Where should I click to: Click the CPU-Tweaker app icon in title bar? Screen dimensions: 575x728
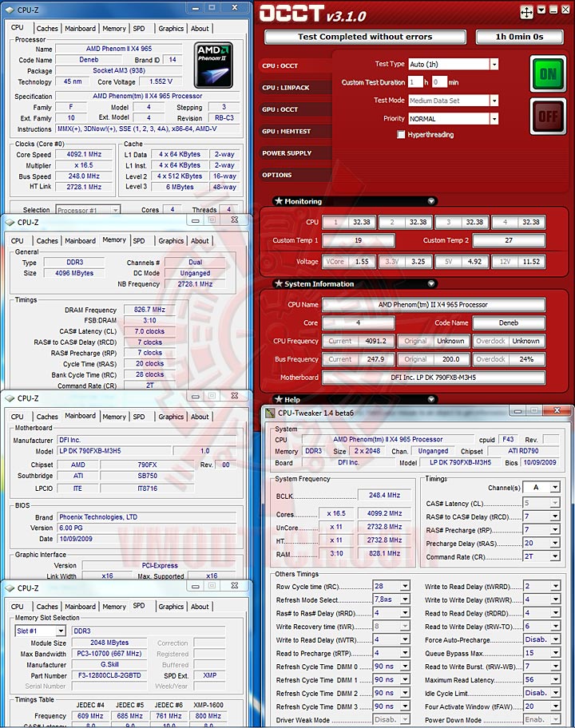[270, 413]
